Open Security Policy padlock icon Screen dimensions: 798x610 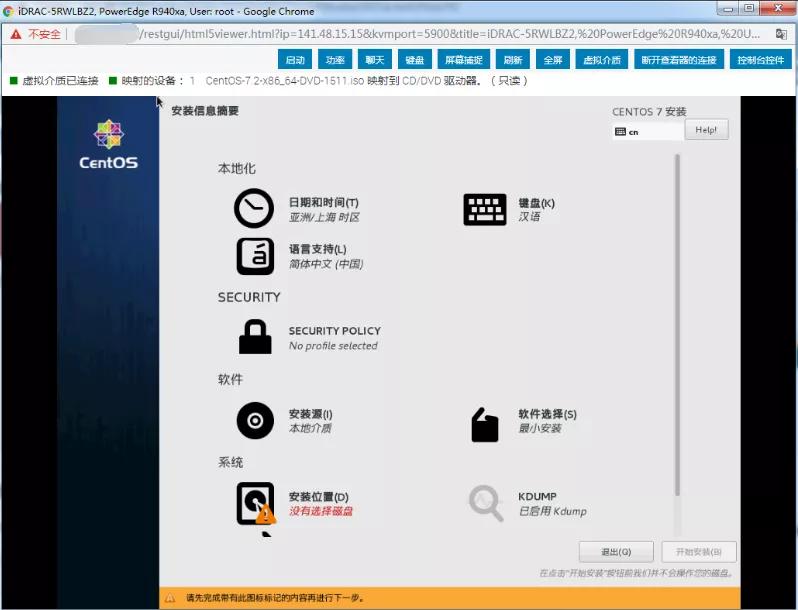coord(255,337)
